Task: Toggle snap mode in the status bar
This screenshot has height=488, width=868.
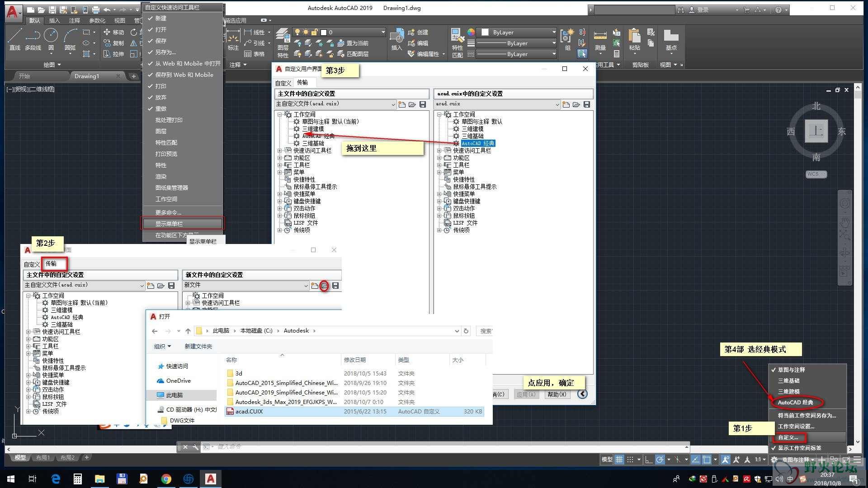Action: pyautogui.click(x=630, y=460)
